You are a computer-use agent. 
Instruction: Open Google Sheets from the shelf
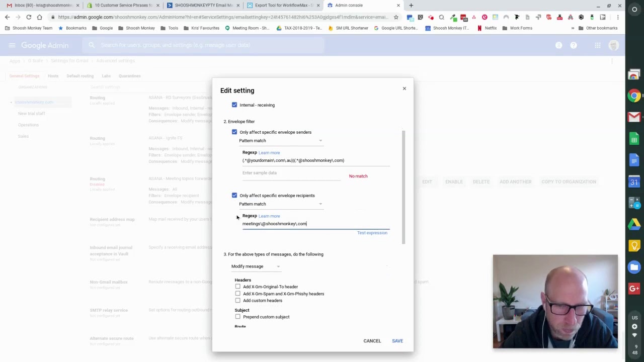tap(634, 139)
